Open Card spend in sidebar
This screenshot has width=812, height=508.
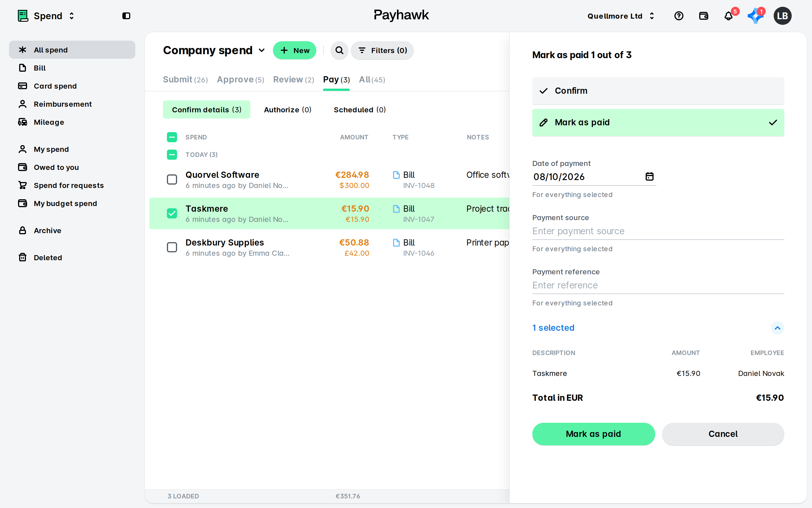pyautogui.click(x=72, y=86)
